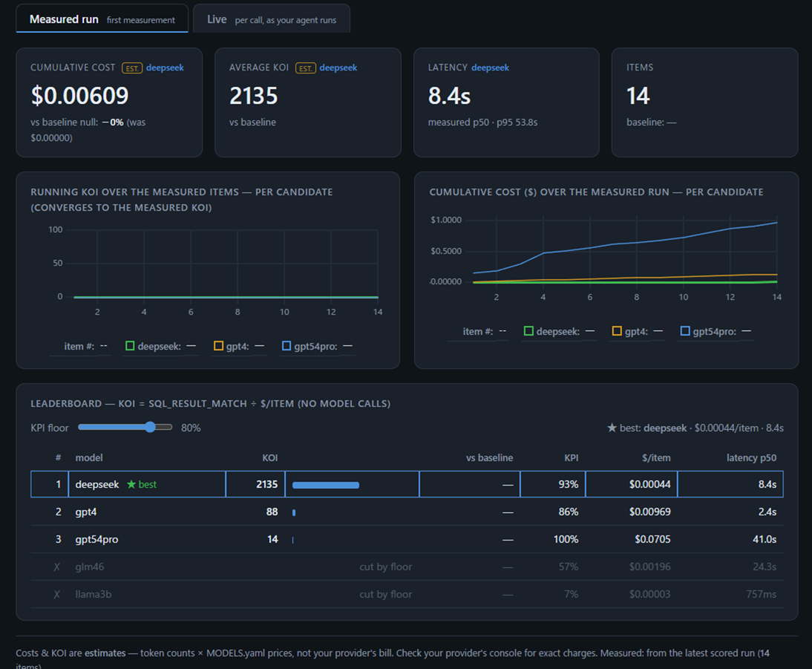Click the 'model' column header
This screenshot has width=812, height=669.
pyautogui.click(x=89, y=457)
